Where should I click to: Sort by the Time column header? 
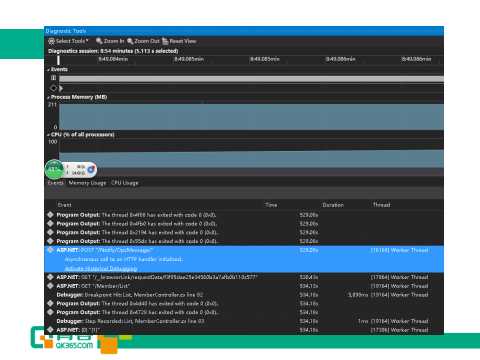tap(271, 205)
